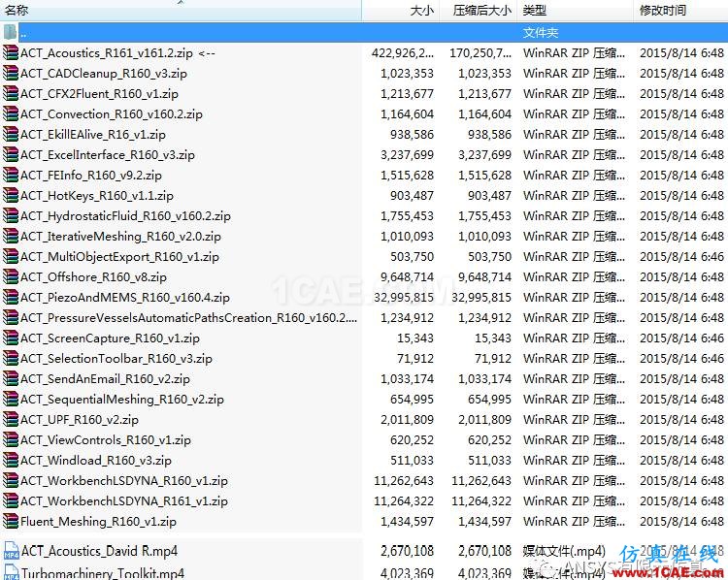The width and height of the screenshot is (728, 580).
Task: Click the ACT_FEInfo_R160_v9.2 archive icon
Action: point(11,176)
